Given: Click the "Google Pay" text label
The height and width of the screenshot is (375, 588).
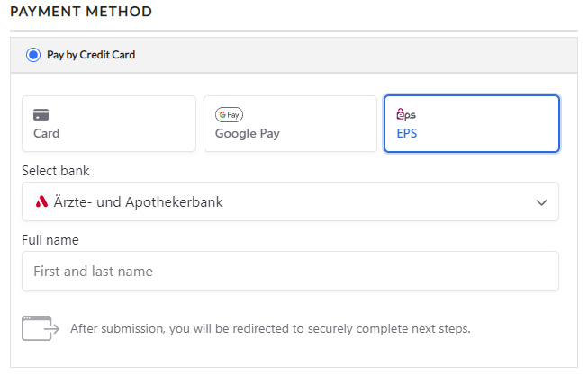Looking at the screenshot, I should (247, 134).
